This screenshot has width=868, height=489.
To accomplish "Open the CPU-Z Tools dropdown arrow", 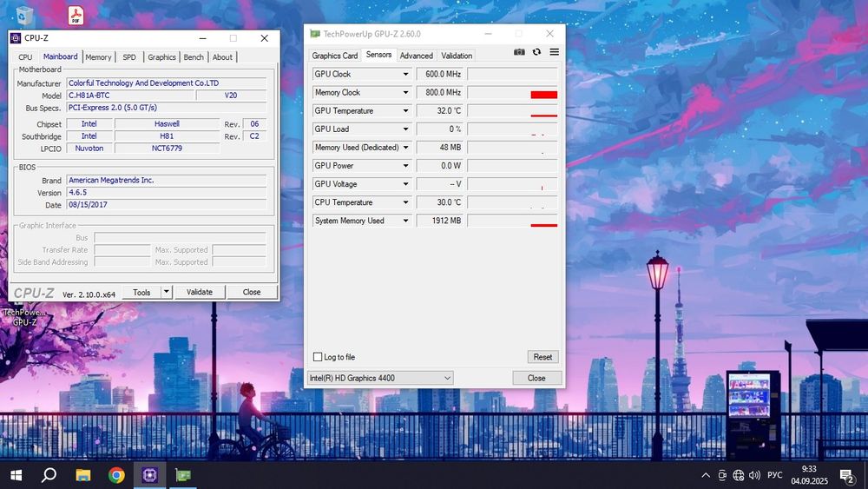I will point(166,291).
